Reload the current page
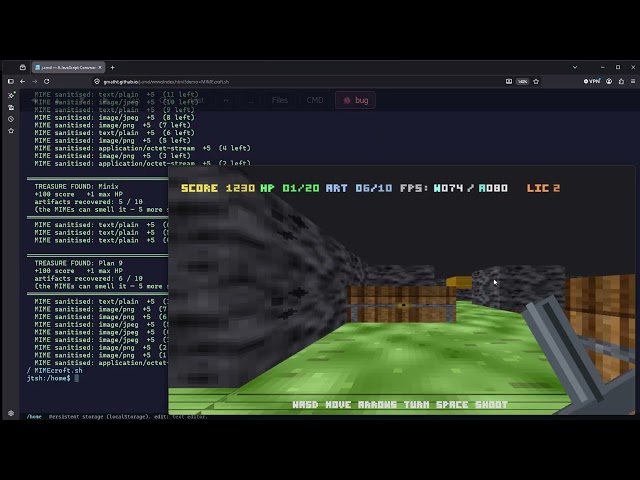This screenshot has height=480, width=640. click(47, 82)
